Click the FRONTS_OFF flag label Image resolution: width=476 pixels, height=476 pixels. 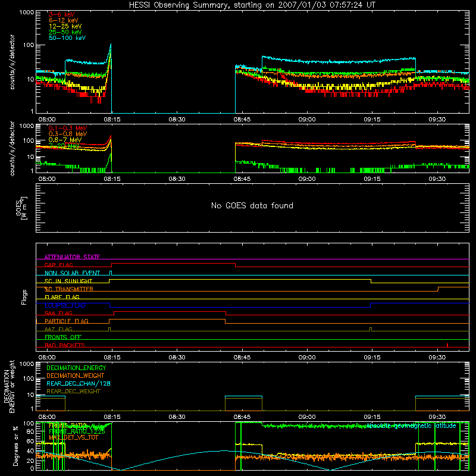click(x=63, y=337)
